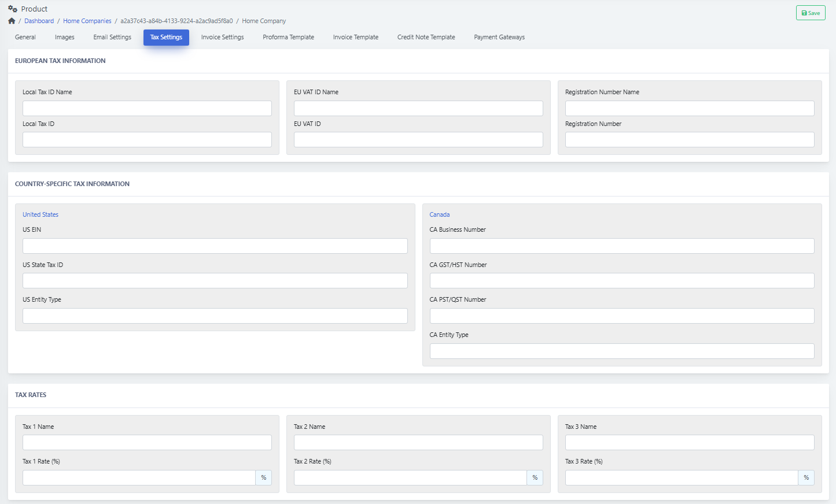Open the Payment Gateways tab

(x=499, y=37)
